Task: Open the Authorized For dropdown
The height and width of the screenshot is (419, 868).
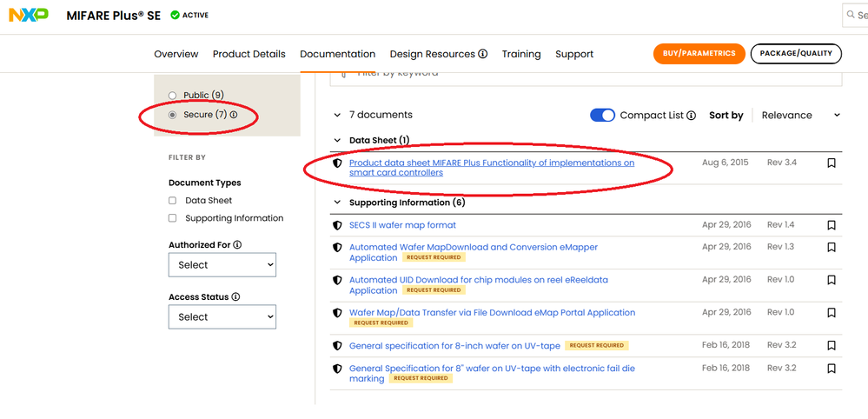Action: (222, 265)
